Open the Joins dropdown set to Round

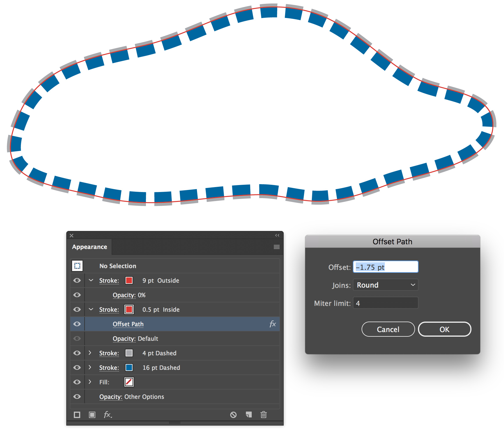386,285
